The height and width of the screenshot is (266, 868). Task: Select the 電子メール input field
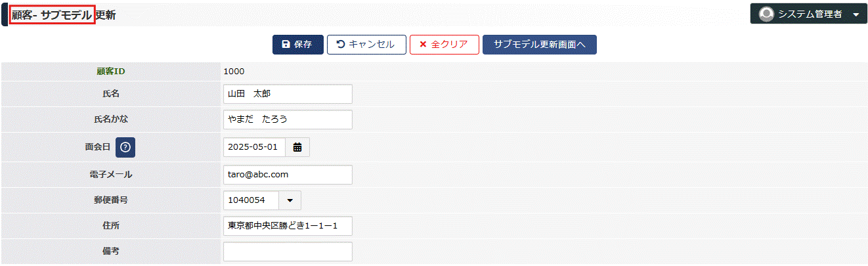(x=288, y=175)
